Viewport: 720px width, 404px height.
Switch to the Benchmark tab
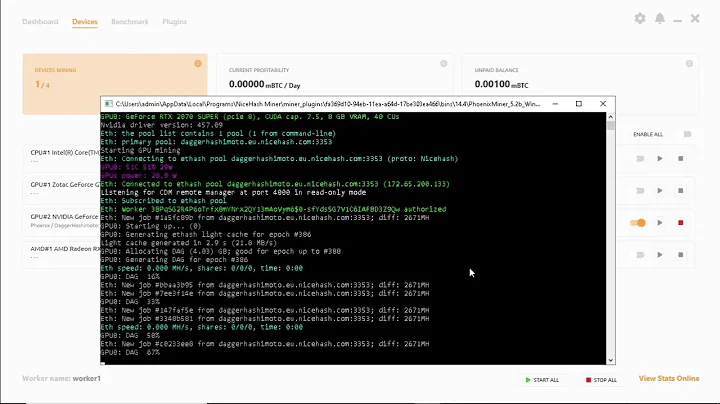pyautogui.click(x=130, y=22)
